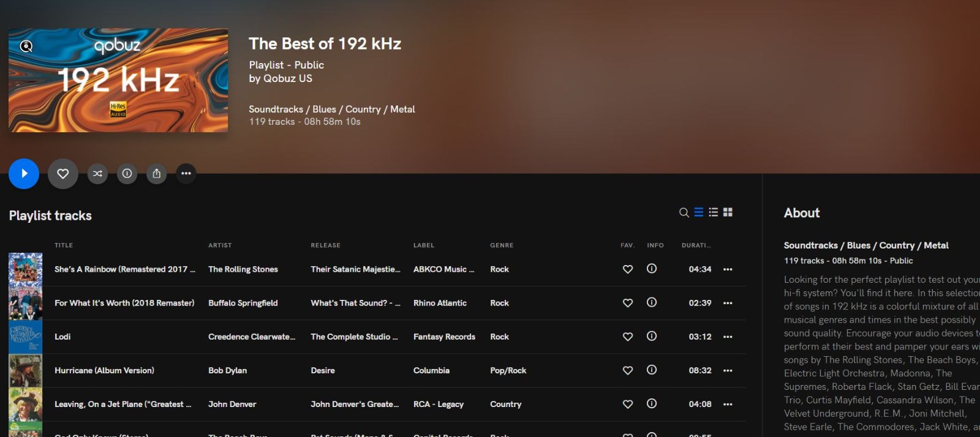Open options for Leaving, On a Jet Plane
Image resolution: width=980 pixels, height=437 pixels.
(x=728, y=404)
